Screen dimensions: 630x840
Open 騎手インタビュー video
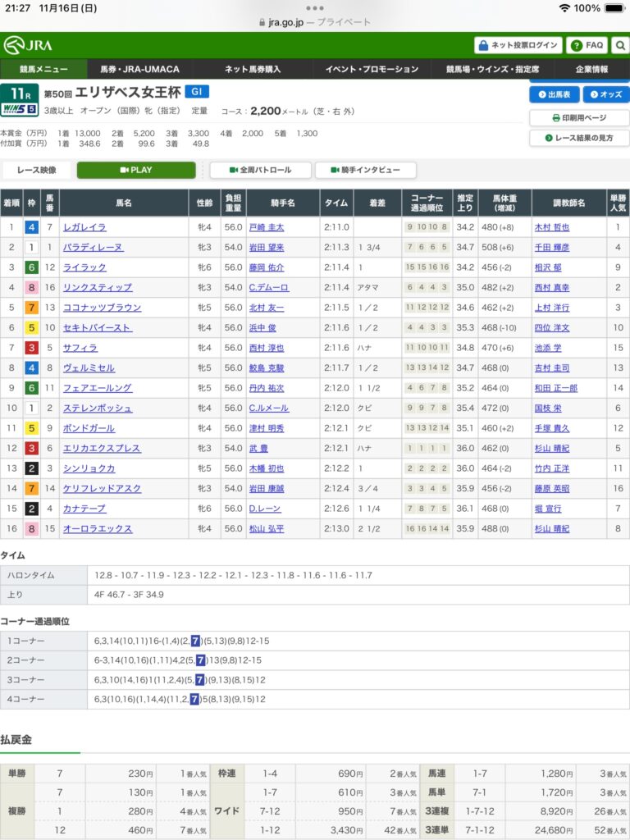point(365,170)
